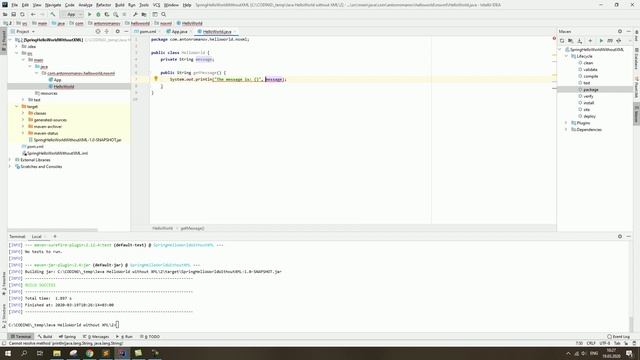This screenshot has width=640, height=360.
Task: Click the Back navigation arrow in the toolbar
Action: 33,14
